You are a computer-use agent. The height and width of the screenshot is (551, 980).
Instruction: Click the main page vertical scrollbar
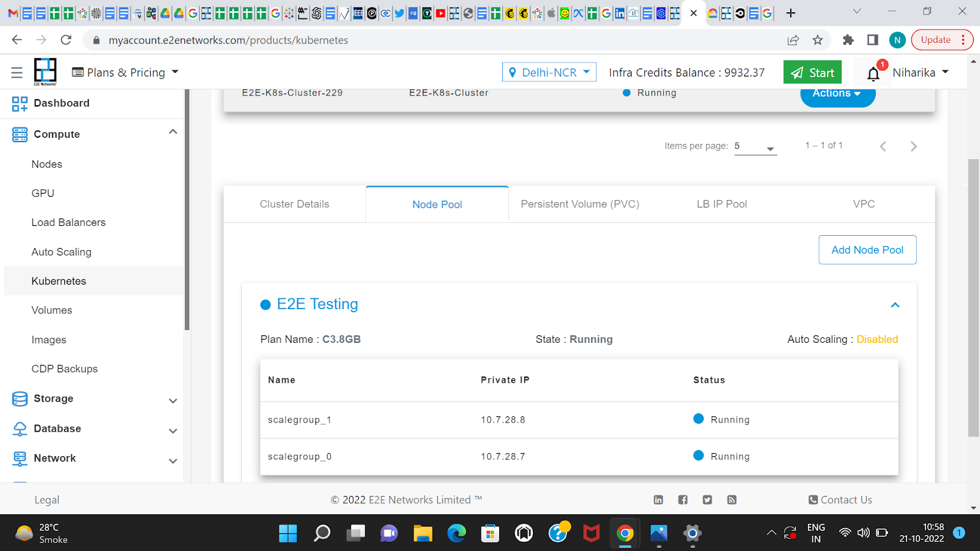point(973,298)
